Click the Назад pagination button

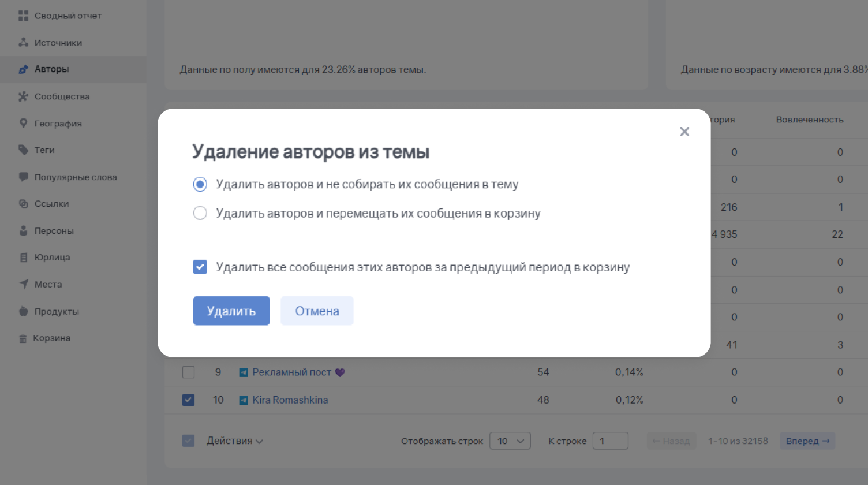(671, 441)
